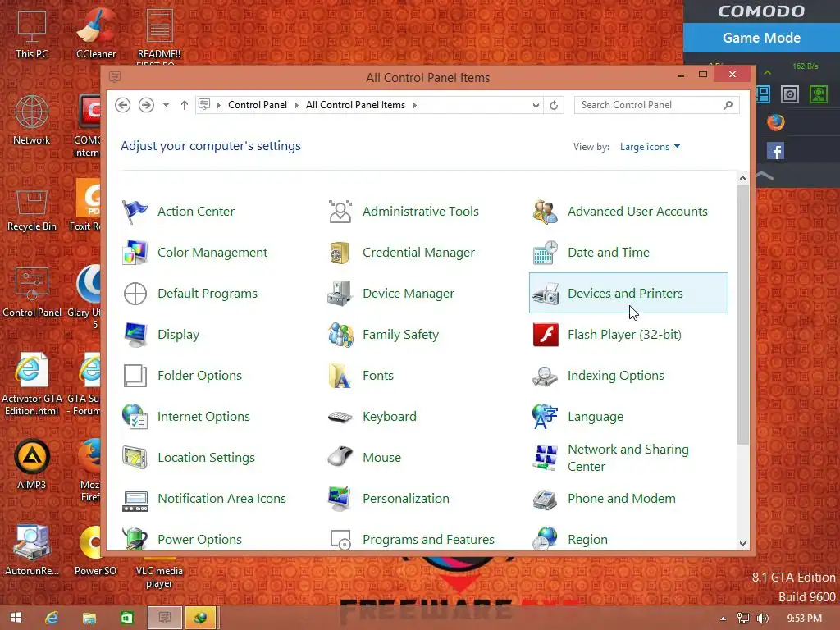Click the Back navigation button
Image resolution: width=840 pixels, height=630 pixels.
coord(123,105)
